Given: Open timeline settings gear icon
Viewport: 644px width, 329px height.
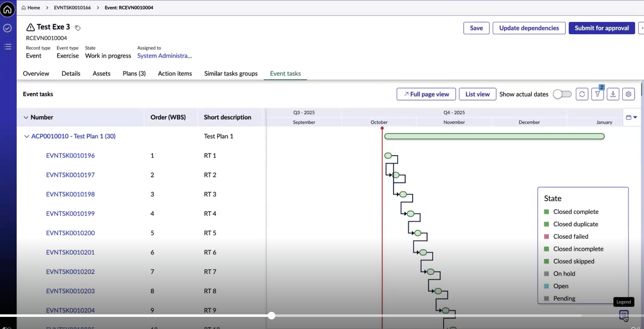Looking at the screenshot, I should point(628,94).
